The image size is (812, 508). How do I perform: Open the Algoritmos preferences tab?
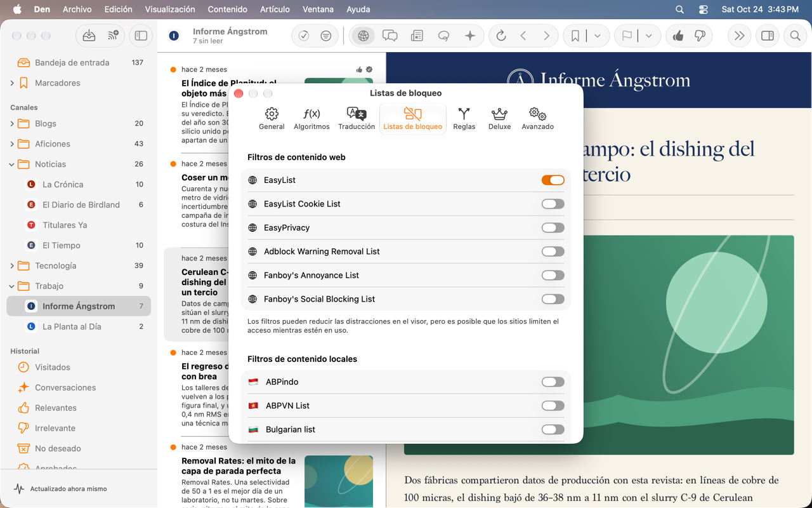(311, 119)
